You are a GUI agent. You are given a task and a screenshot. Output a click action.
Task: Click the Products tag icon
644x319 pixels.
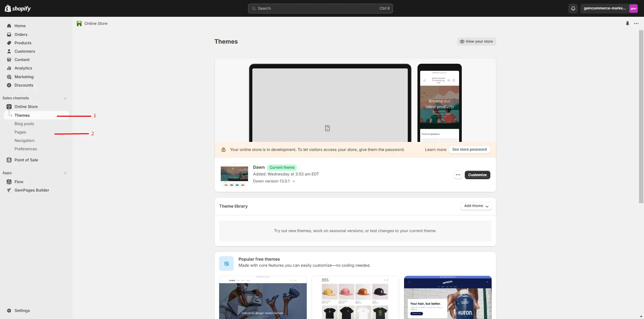9,43
